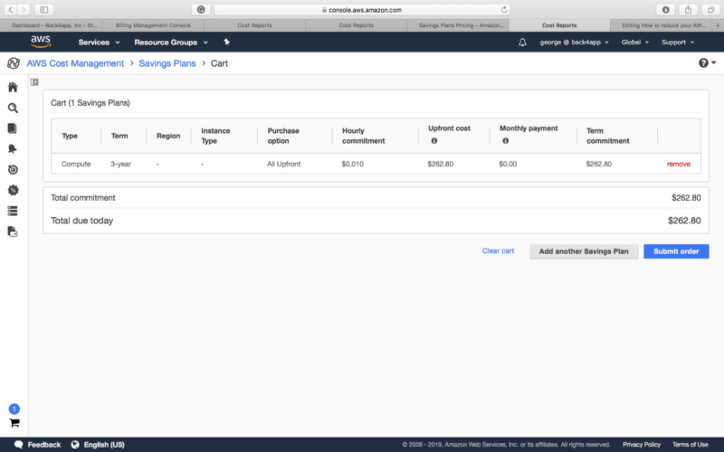The image size is (724, 452).
Task: Click the Feedback speech bubble icon
Action: [x=18, y=445]
